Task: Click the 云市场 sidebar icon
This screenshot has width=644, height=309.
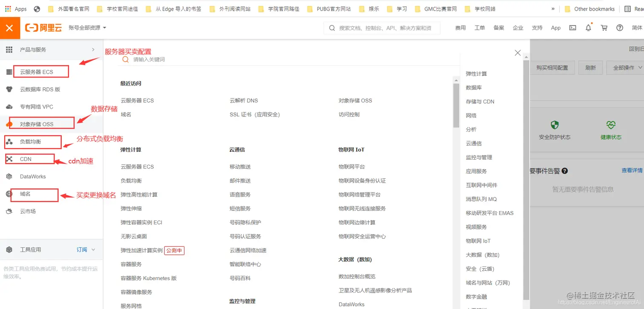Action: click(x=9, y=211)
